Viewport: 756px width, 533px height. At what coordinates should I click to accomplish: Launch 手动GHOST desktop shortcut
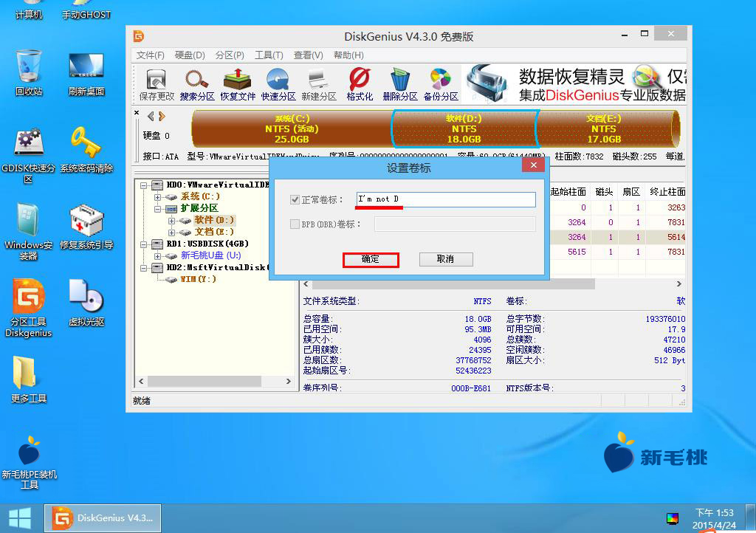(x=86, y=10)
